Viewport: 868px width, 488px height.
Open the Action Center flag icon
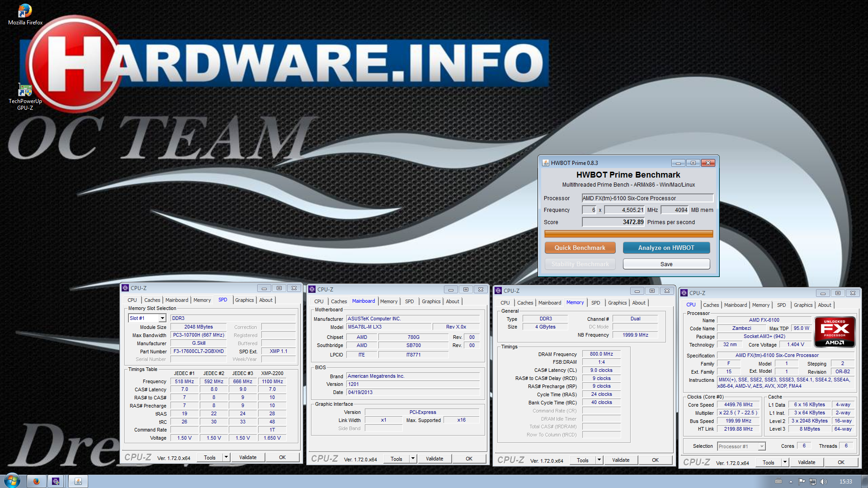point(802,482)
